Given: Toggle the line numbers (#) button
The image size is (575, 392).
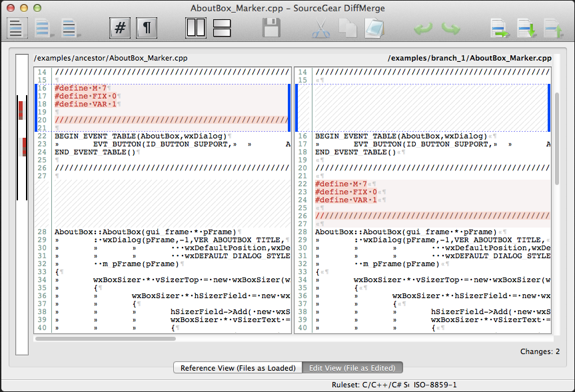Looking at the screenshot, I should coord(120,28).
